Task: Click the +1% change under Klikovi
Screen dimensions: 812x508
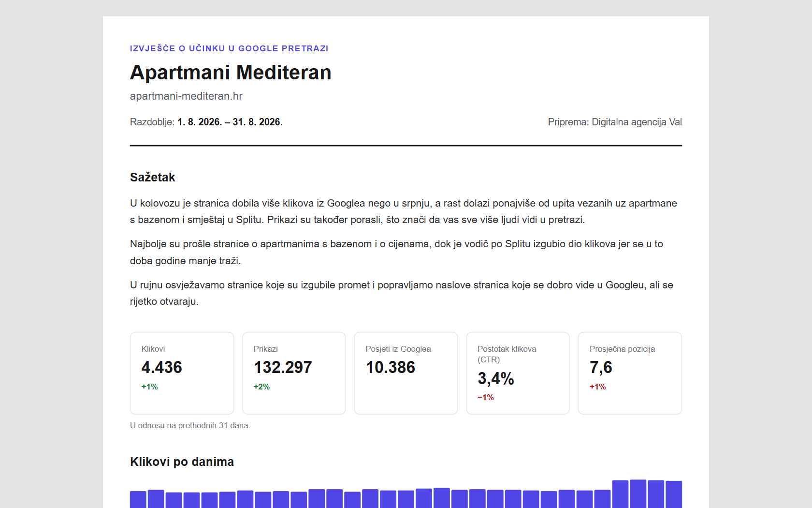Action: (x=149, y=387)
